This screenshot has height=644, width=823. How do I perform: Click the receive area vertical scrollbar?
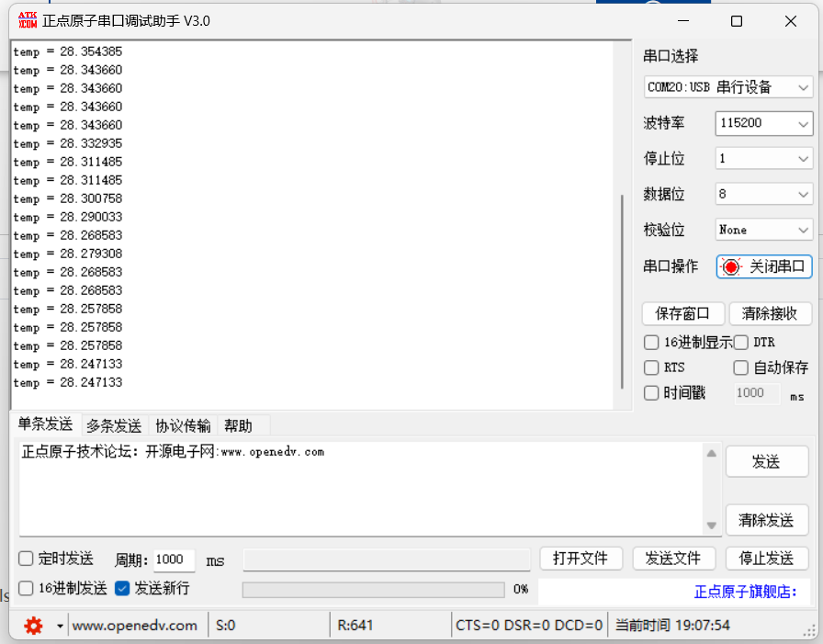623,276
